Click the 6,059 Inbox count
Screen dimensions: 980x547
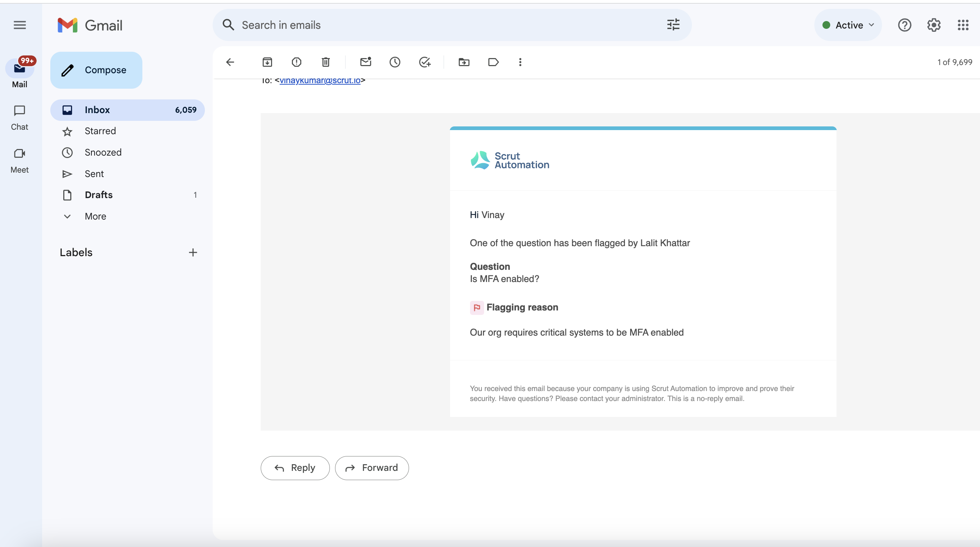pos(186,110)
